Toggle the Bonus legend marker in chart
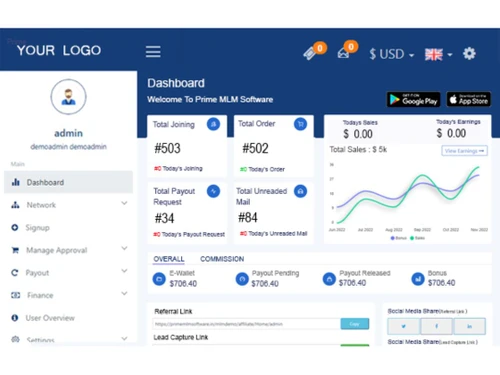 point(393,238)
